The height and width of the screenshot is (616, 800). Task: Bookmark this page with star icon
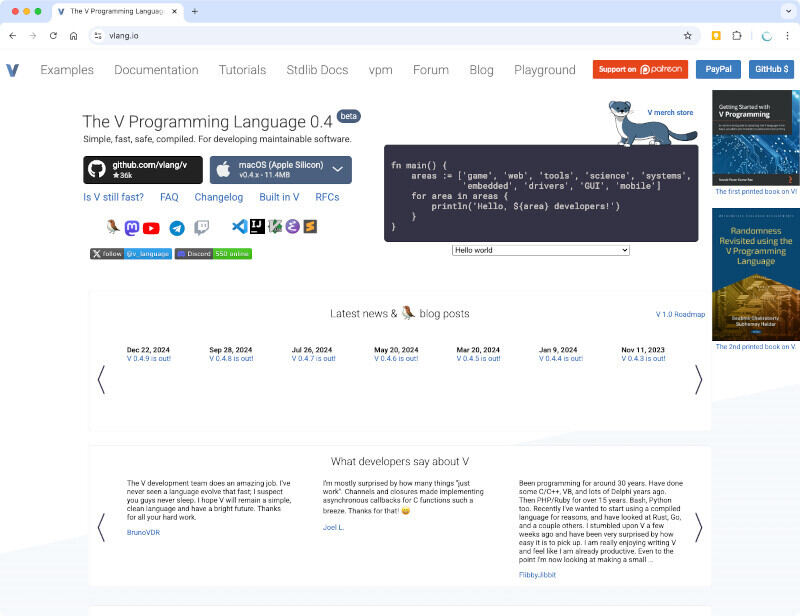tap(687, 35)
